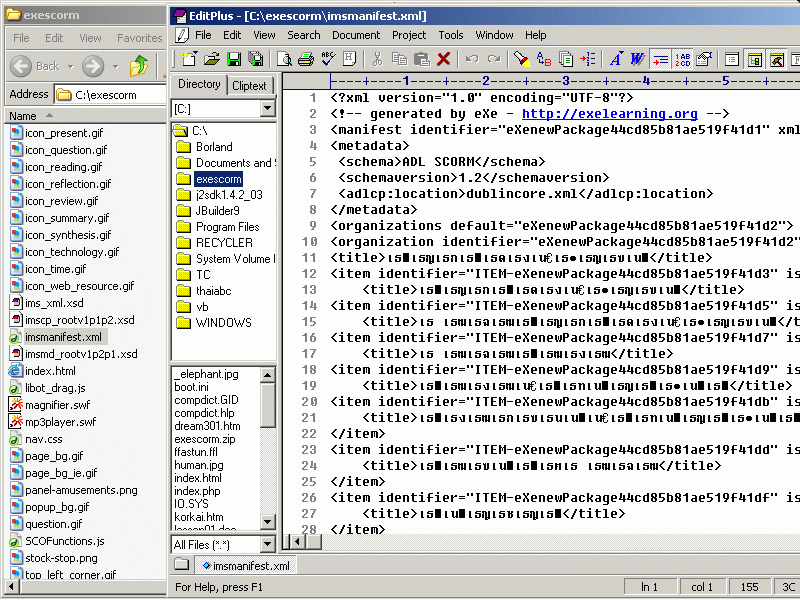Click the New document toolbar icon
The width and height of the screenshot is (800, 600).
(x=185, y=59)
